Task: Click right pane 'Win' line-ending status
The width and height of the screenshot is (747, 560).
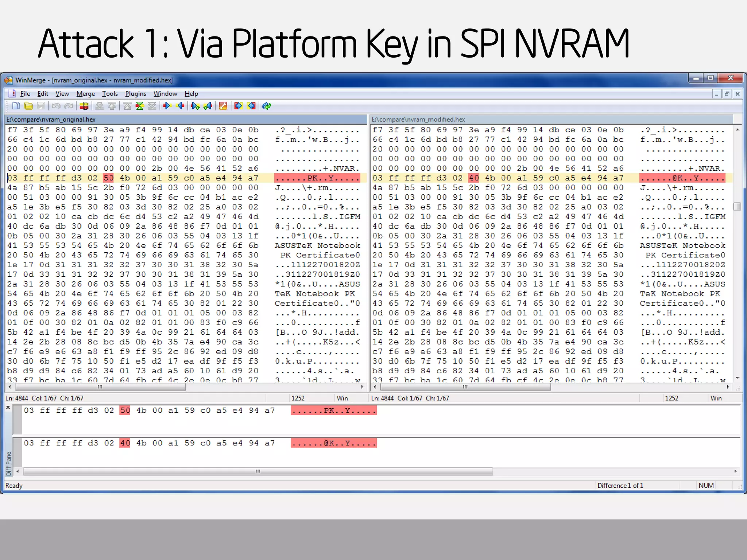Action: (x=716, y=398)
